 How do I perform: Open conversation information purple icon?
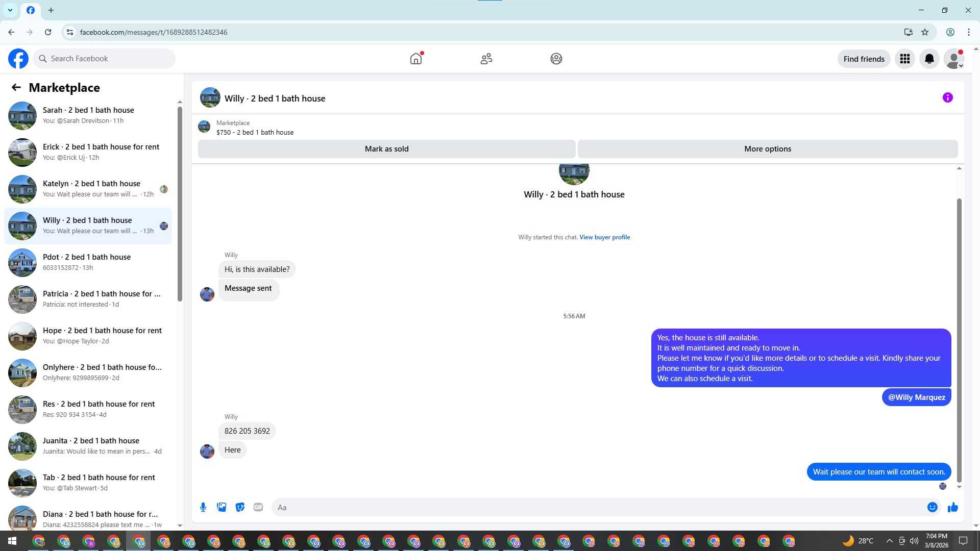947,97
